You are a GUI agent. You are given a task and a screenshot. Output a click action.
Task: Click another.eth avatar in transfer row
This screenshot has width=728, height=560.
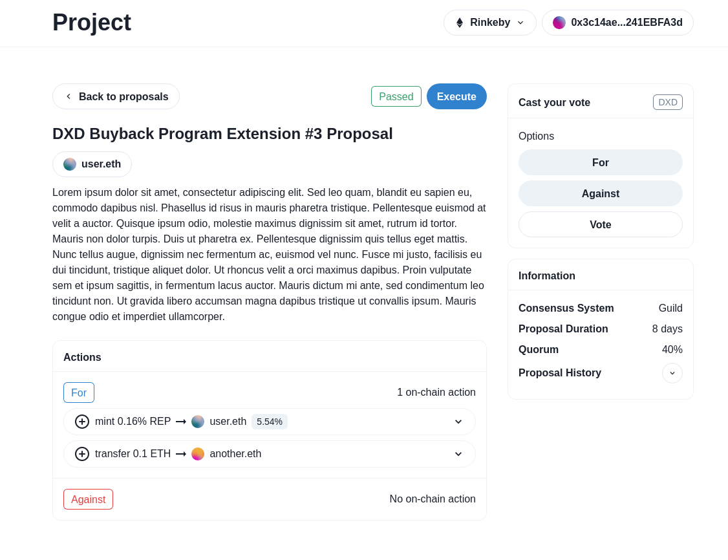198,454
